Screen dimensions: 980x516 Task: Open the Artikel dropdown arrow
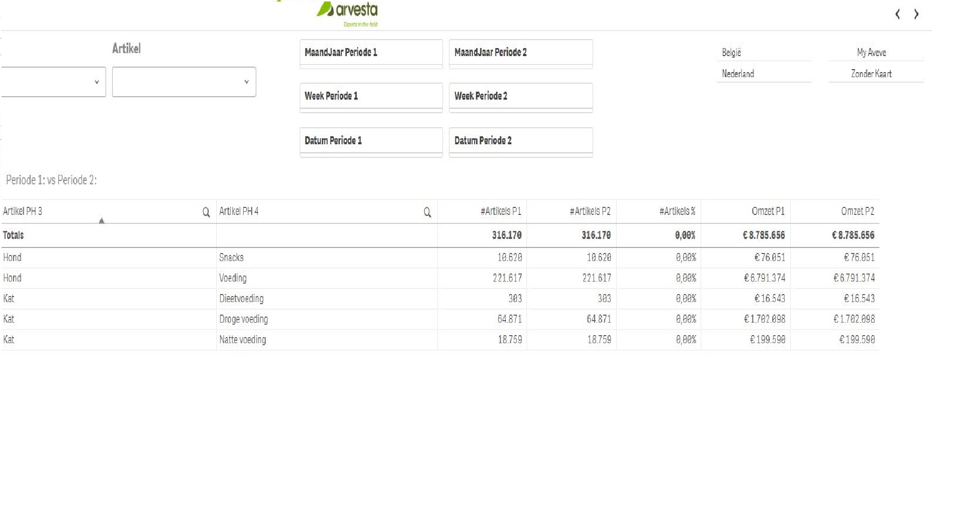245,81
